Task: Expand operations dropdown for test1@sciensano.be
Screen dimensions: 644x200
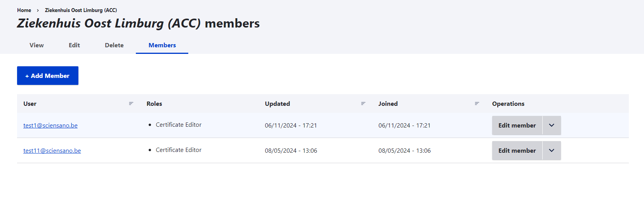Action: point(552,125)
